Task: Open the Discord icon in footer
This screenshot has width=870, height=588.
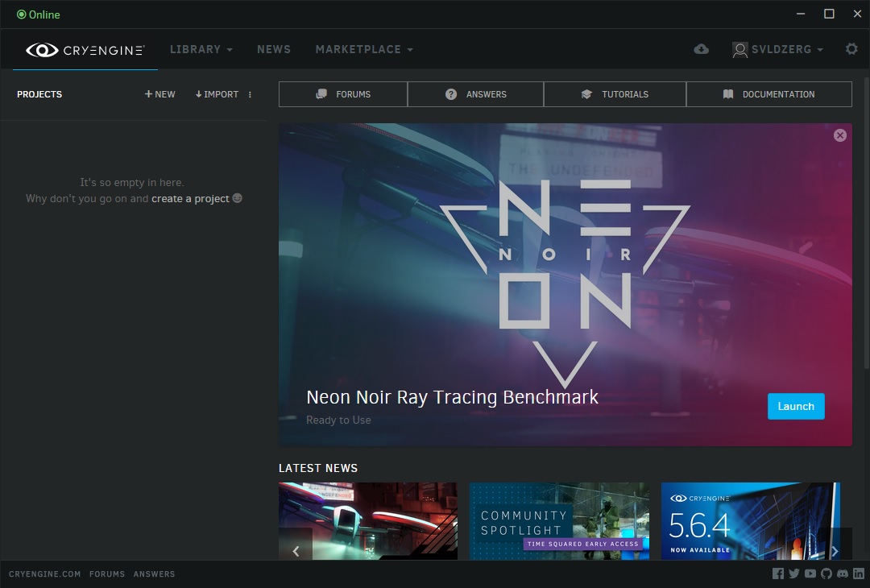Action: pos(843,574)
